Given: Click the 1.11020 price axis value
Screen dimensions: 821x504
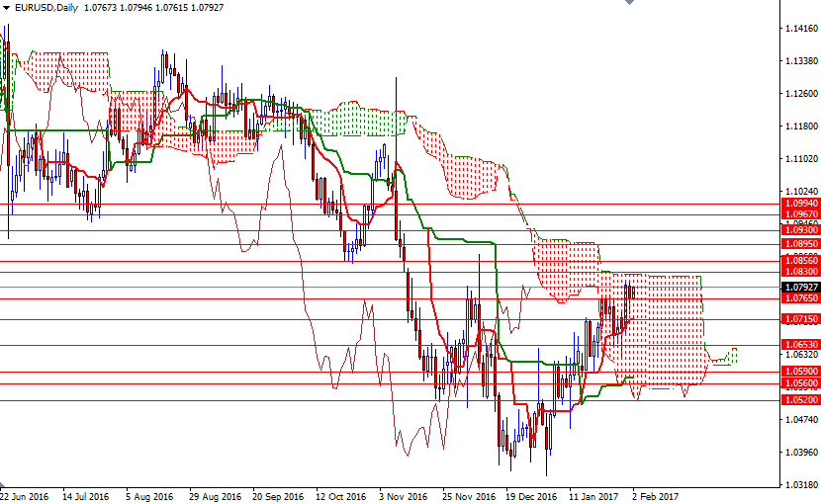Looking at the screenshot, I should [x=801, y=158].
